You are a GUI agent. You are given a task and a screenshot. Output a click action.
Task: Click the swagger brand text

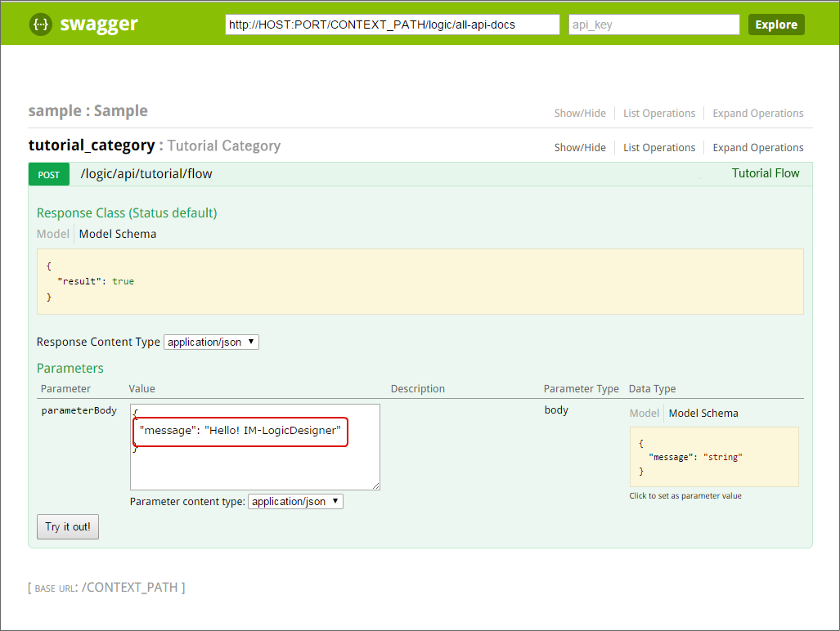99,24
